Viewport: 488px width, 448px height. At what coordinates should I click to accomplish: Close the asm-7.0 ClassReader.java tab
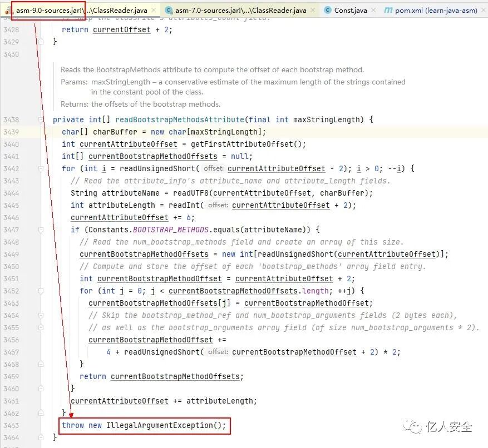(313, 10)
